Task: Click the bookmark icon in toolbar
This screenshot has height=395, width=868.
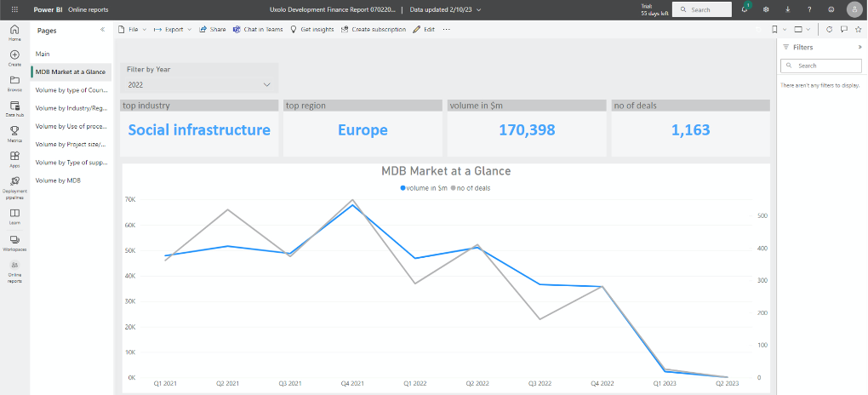Action: [x=775, y=29]
